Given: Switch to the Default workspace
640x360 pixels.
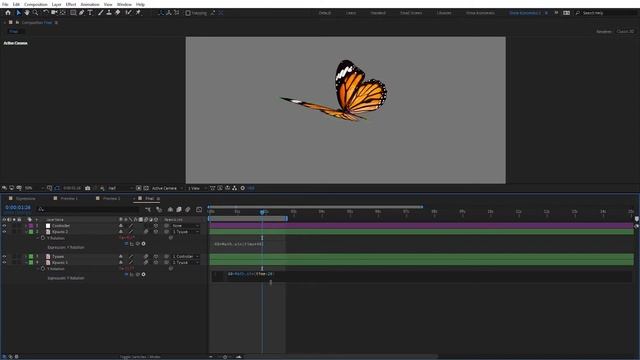Looking at the screenshot, I should 325,13.
